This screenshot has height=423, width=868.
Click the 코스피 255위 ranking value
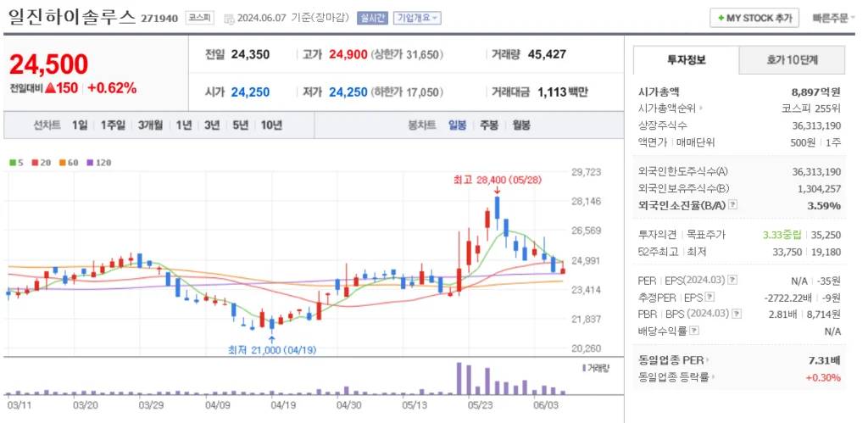[811, 109]
